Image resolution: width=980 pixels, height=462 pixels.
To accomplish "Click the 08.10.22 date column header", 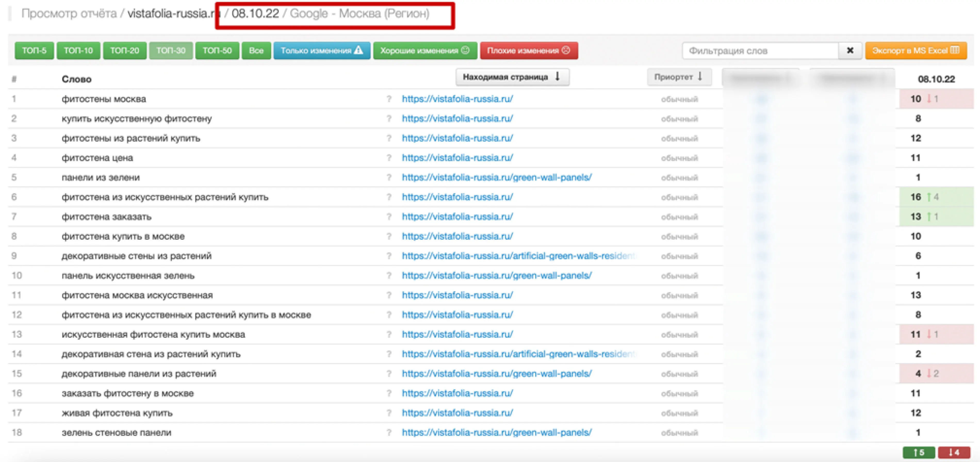I will point(936,79).
